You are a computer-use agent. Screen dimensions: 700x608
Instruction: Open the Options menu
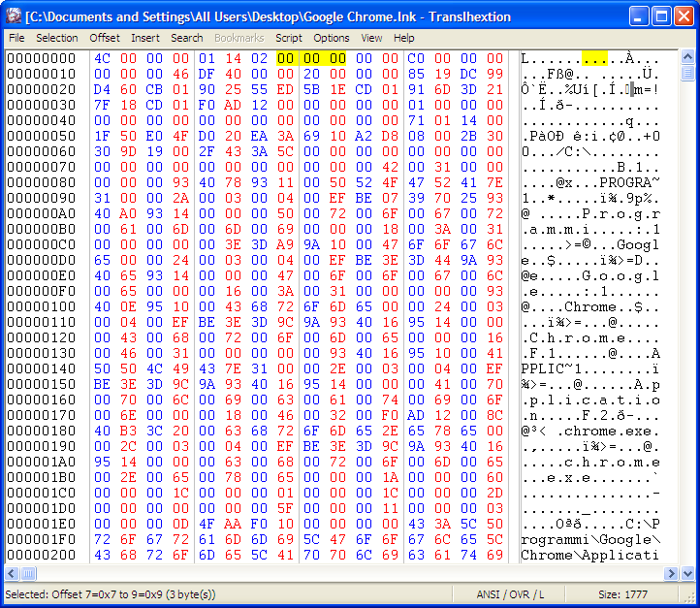point(332,38)
